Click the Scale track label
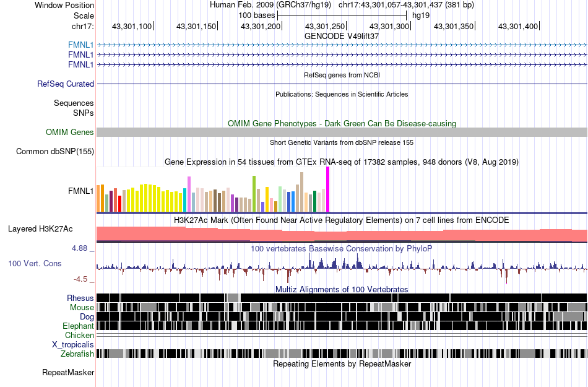Image resolution: width=588 pixels, height=387 pixels. (84, 15)
